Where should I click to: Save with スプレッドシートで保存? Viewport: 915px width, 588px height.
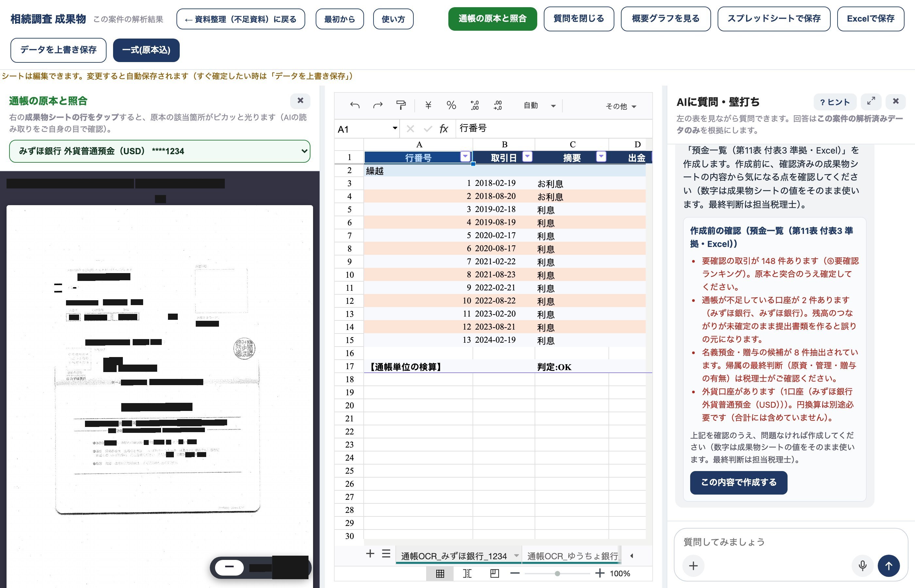pos(774,19)
